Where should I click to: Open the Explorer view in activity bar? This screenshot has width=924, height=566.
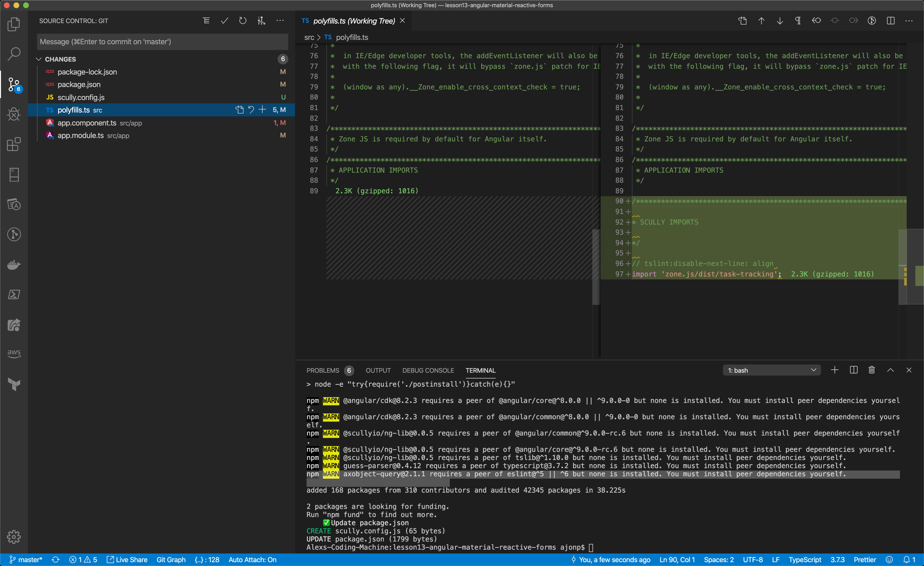pos(14,24)
